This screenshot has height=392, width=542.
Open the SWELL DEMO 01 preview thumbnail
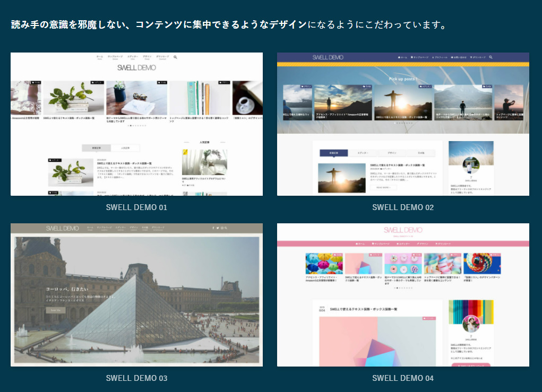[x=136, y=124]
